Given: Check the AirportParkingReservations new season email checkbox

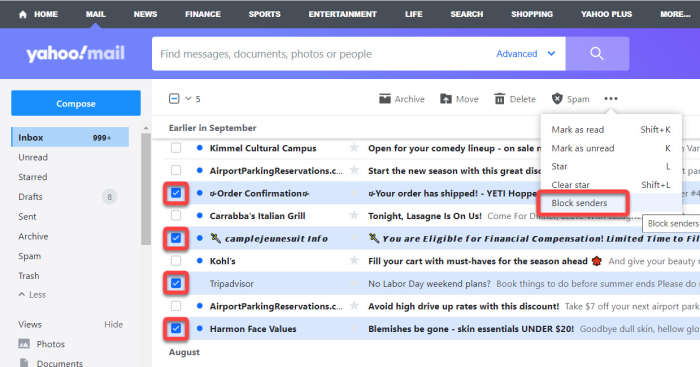Looking at the screenshot, I should pos(176,170).
